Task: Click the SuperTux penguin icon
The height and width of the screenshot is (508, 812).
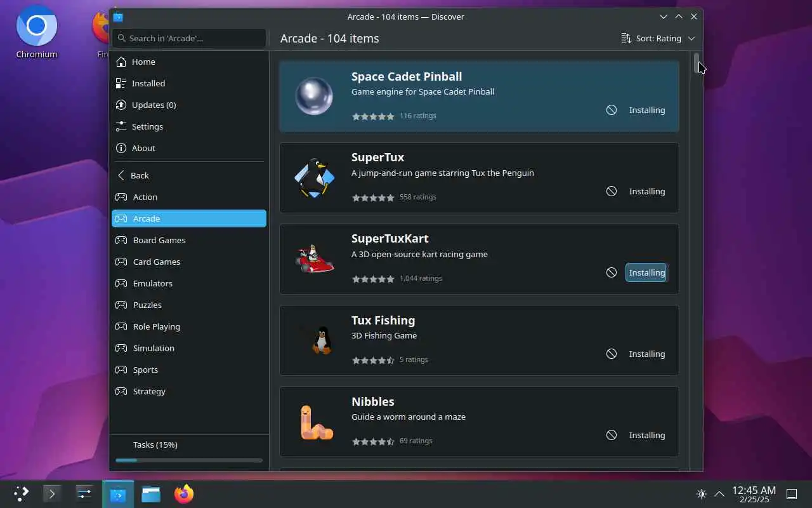Action: [314, 178]
